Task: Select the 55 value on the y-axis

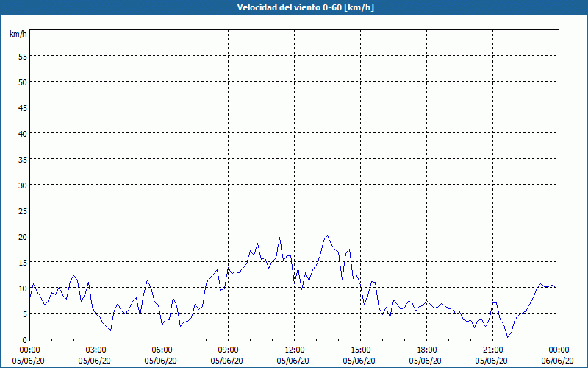Action: tap(23, 57)
